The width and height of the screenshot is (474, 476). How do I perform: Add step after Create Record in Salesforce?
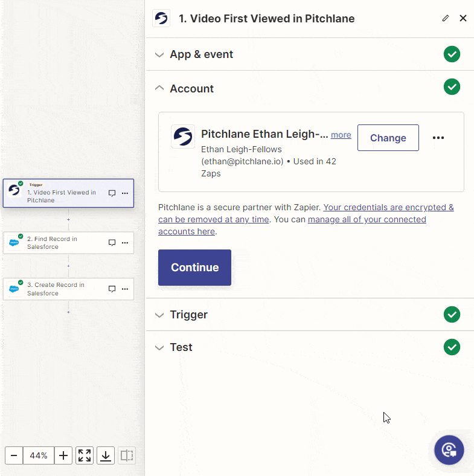[x=69, y=312]
